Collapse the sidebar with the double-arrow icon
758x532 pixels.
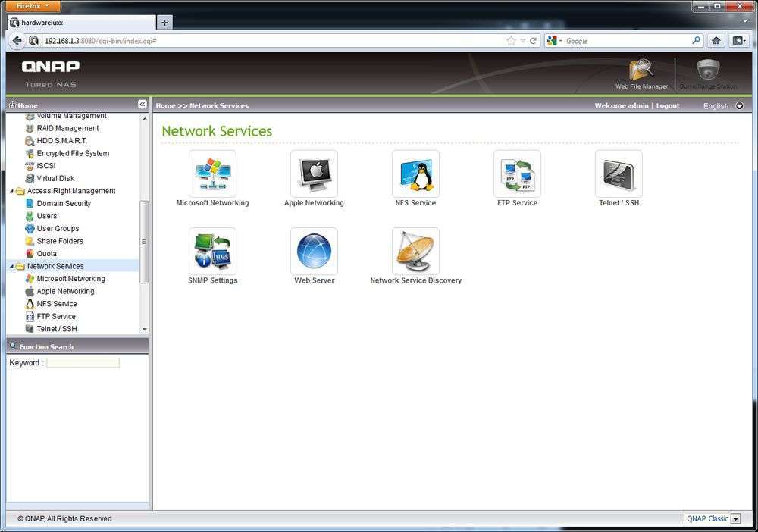(x=143, y=105)
